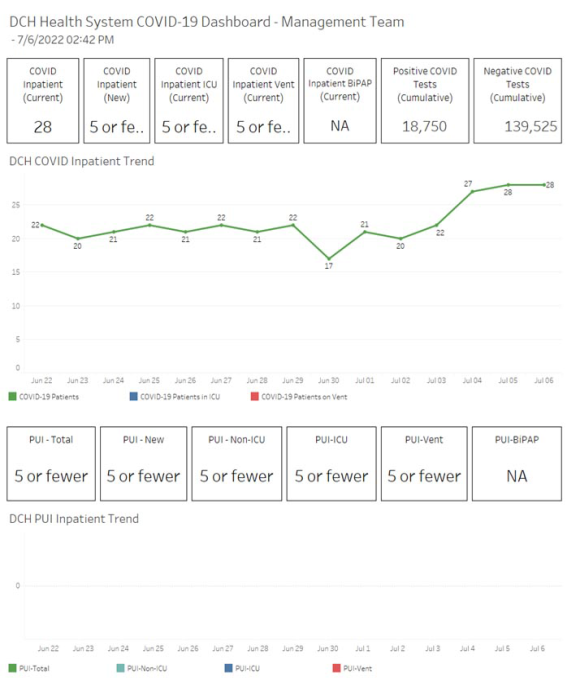Image resolution: width=567 pixels, height=695 pixels.
Task: Click the blue COVID-19 Patients in ICU swatch
Action: pyautogui.click(x=133, y=396)
